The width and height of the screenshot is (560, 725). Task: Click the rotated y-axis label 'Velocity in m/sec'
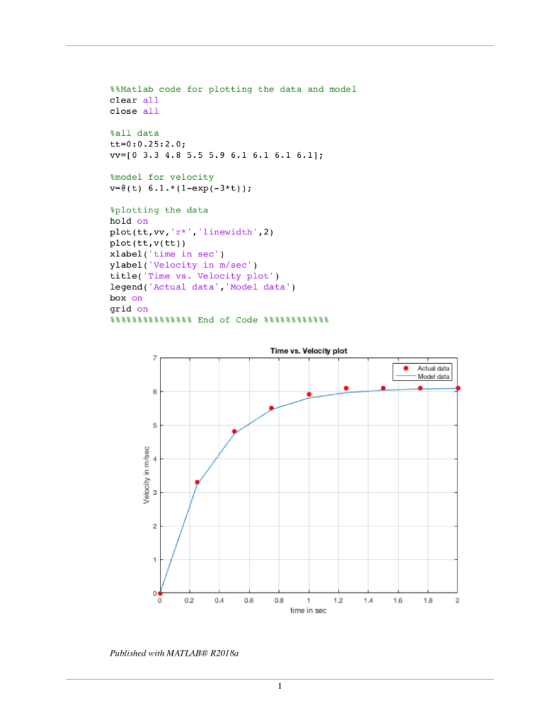(147, 475)
